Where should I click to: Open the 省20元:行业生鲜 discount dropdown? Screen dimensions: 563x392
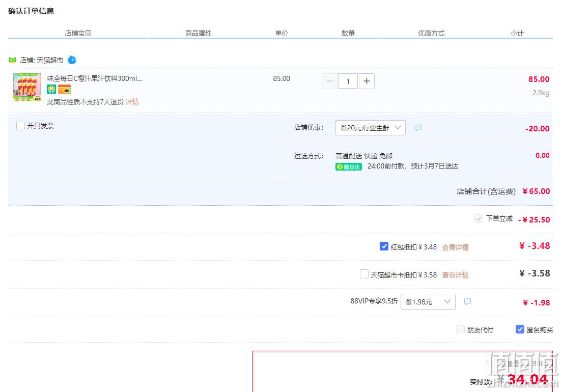coord(371,128)
